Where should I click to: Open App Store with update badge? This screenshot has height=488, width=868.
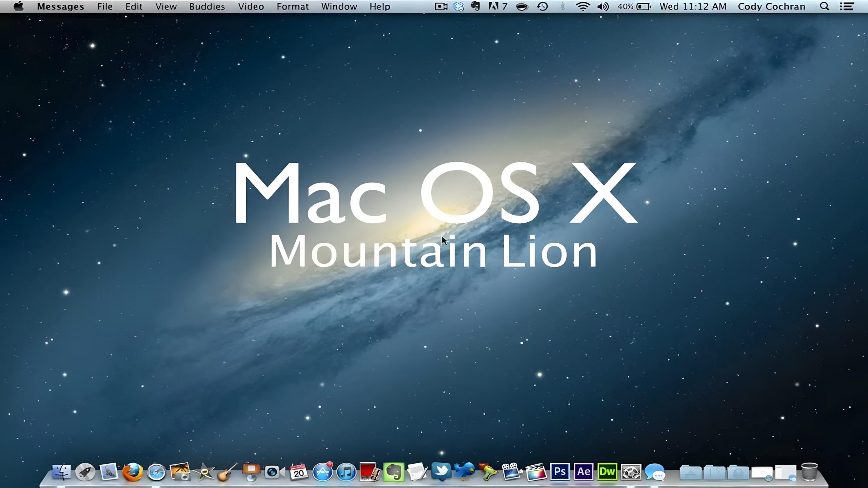322,472
